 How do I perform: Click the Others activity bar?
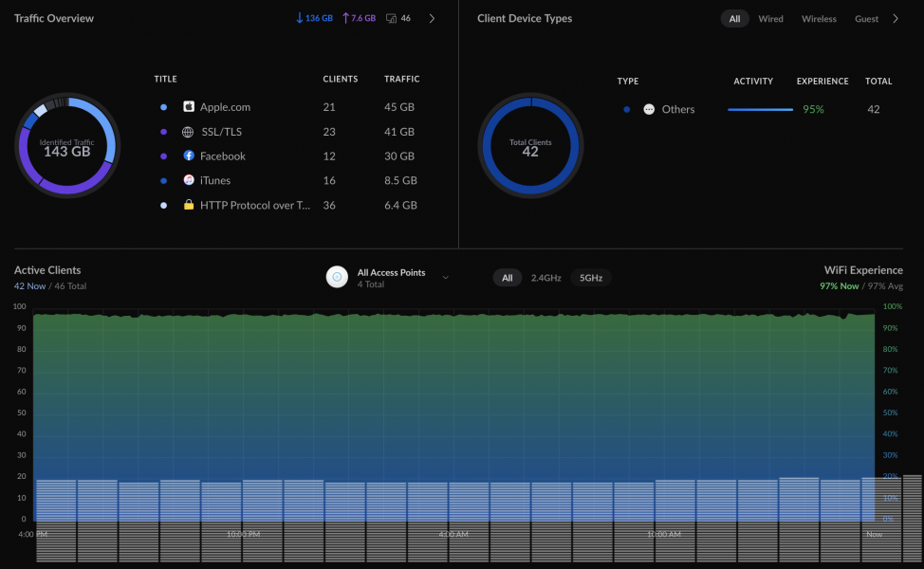coord(760,110)
